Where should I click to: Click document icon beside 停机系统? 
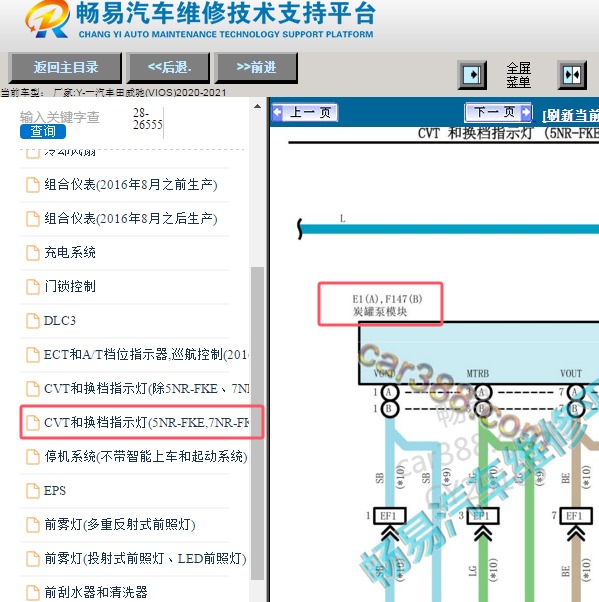click(33, 457)
